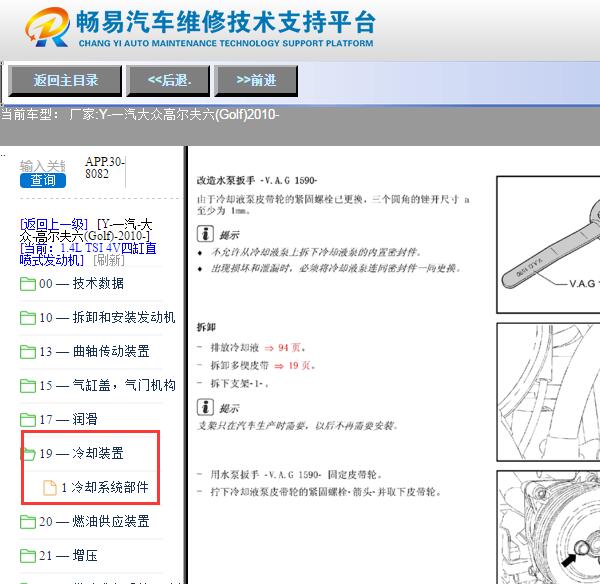The width and height of the screenshot is (600, 584).
Task: Click the blue 查询 search button
Action: 43,180
